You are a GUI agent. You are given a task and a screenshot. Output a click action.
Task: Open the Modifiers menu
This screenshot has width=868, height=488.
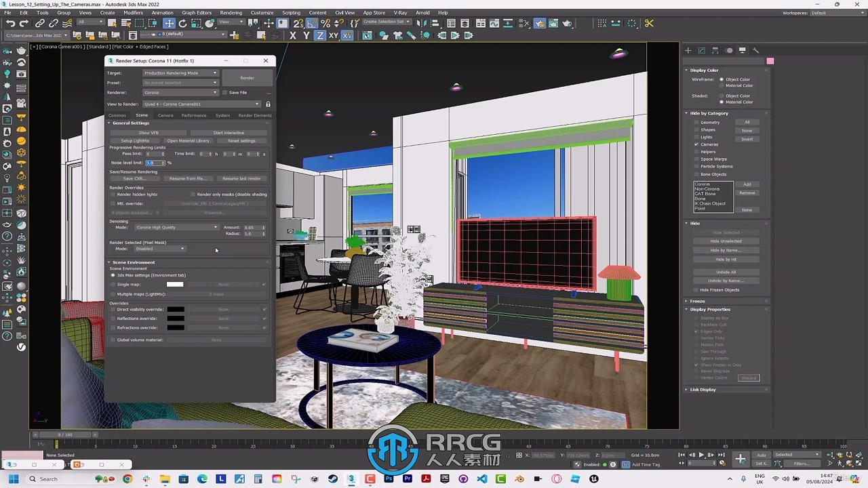[x=133, y=13]
